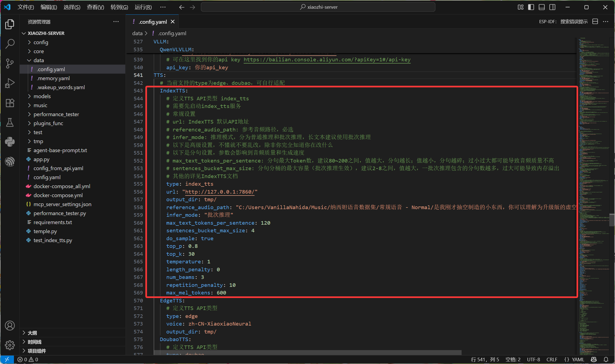Open the ESP-IDF explorer icon
The image size is (615, 364).
pyautogui.click(x=10, y=161)
